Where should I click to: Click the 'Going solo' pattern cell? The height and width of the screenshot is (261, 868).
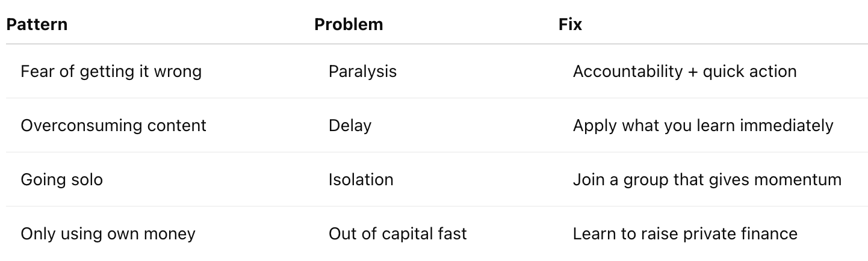[61, 180]
